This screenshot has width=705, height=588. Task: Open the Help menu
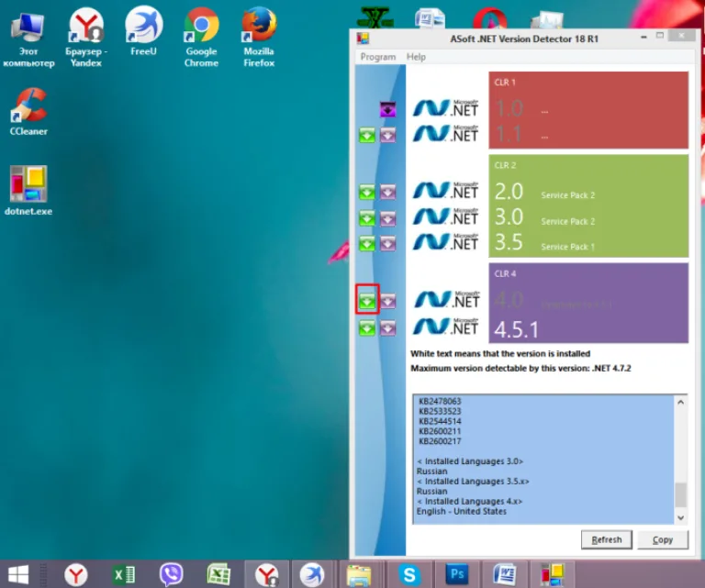(x=416, y=57)
